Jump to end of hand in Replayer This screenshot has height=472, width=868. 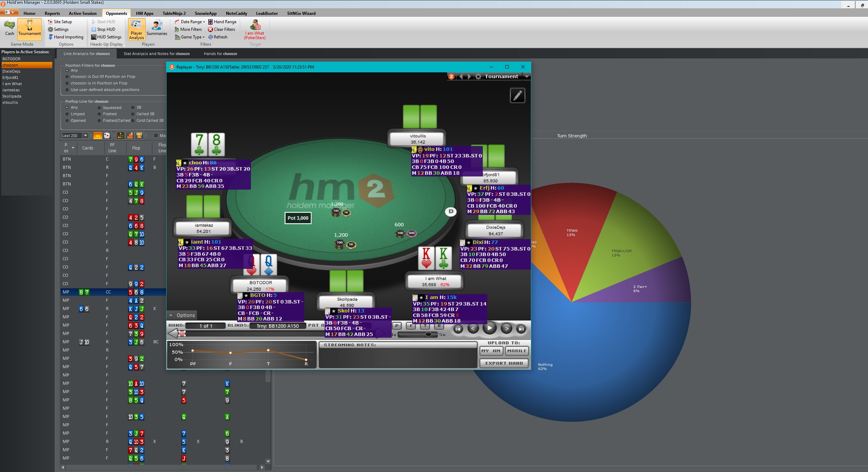(521, 329)
